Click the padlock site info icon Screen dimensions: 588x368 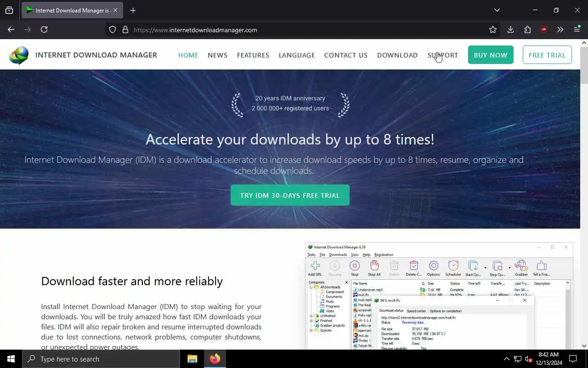(125, 30)
